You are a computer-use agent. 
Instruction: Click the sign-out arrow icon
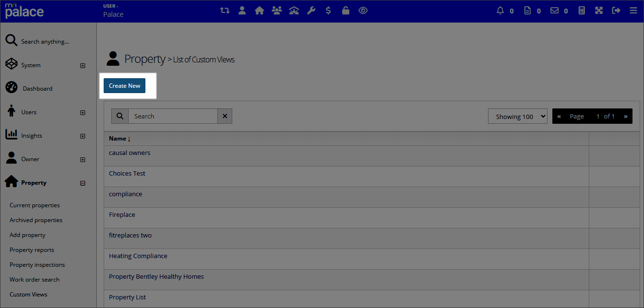pos(616,11)
